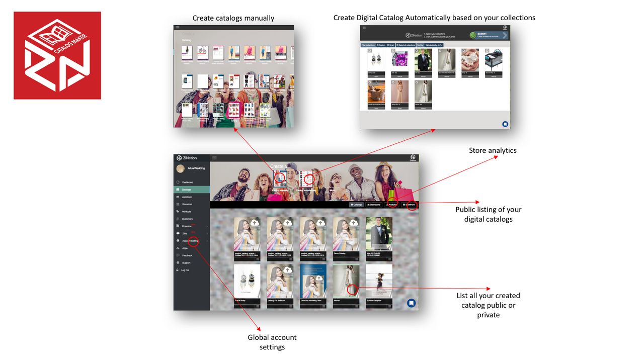Image resolution: width=644 pixels, height=362 pixels.
Task: Open the Sort by Alphabetically A-Z dropdown
Action: click(434, 45)
